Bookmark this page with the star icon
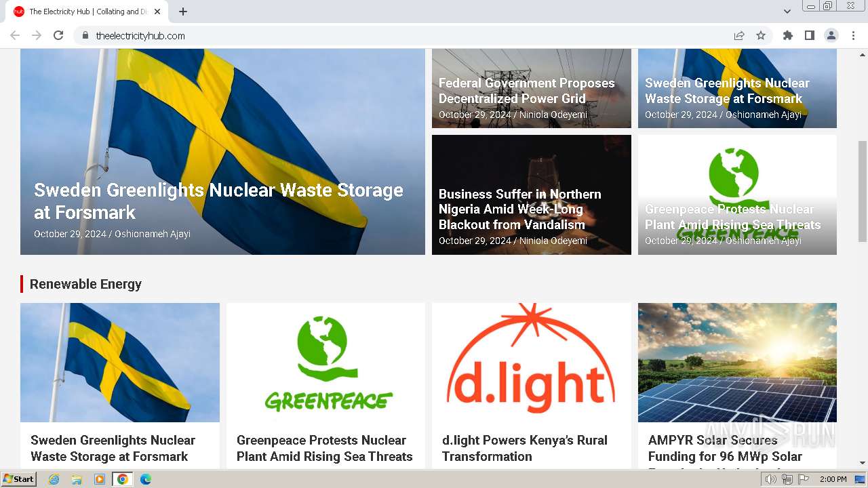 click(x=761, y=35)
